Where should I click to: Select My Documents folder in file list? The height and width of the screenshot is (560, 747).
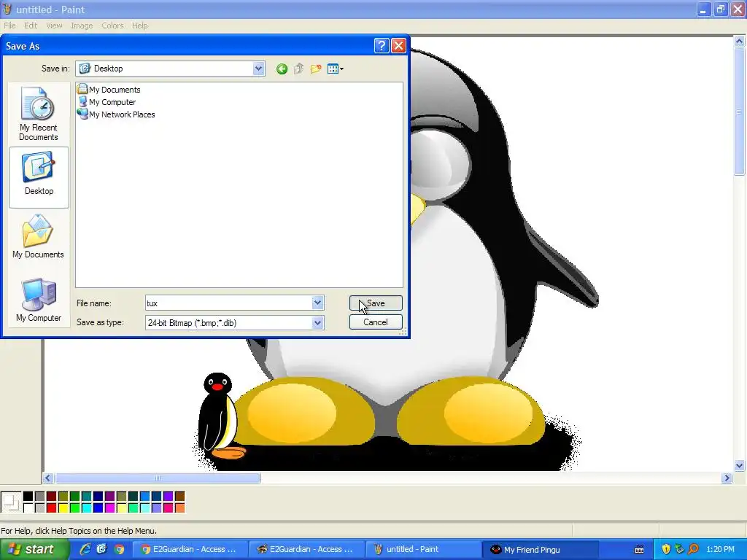pos(109,90)
